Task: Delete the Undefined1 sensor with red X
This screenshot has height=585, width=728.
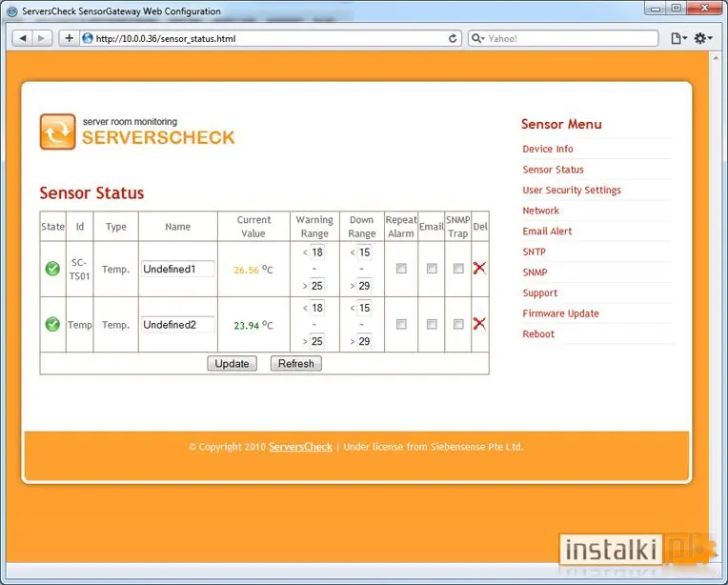Action: coord(479,269)
